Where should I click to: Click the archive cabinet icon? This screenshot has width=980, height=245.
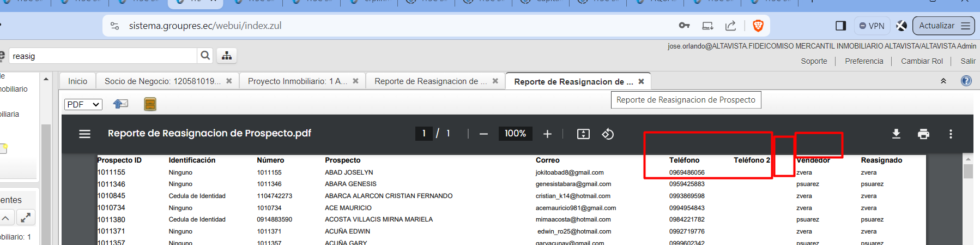pos(150,104)
